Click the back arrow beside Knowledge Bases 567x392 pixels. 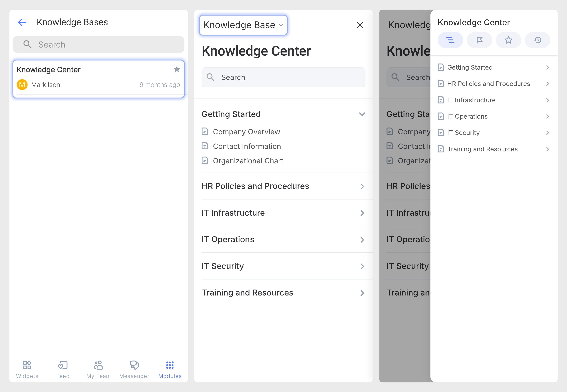point(22,22)
